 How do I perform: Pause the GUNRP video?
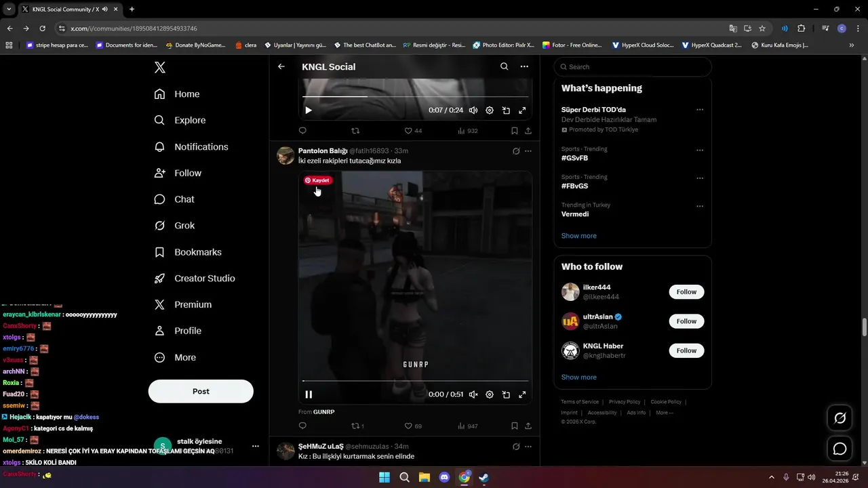309,394
